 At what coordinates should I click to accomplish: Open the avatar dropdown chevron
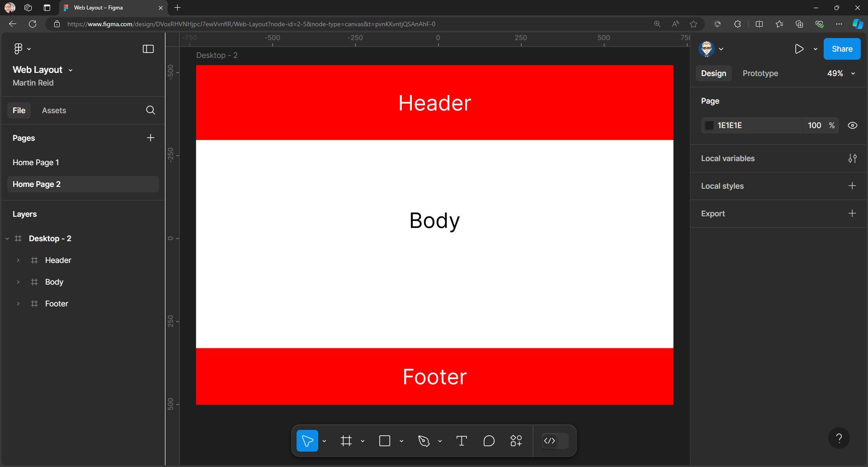point(721,49)
